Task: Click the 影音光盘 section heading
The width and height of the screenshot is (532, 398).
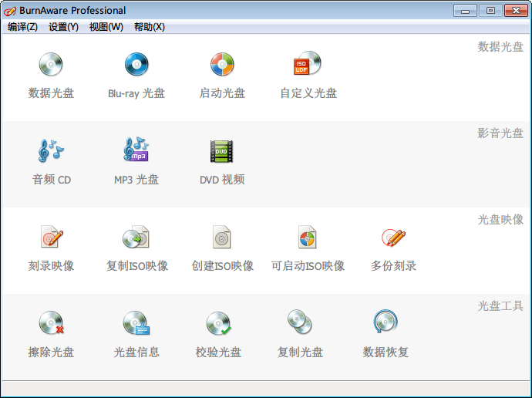Action: (x=500, y=133)
